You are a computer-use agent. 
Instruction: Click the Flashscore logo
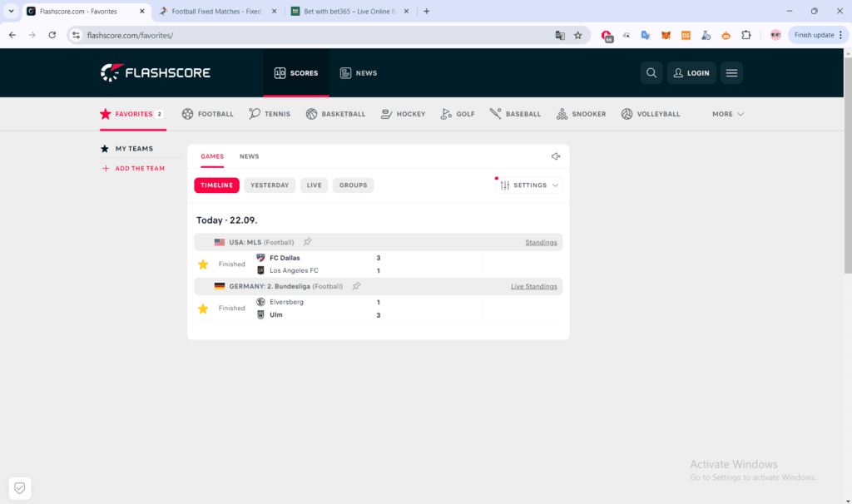pyautogui.click(x=156, y=73)
